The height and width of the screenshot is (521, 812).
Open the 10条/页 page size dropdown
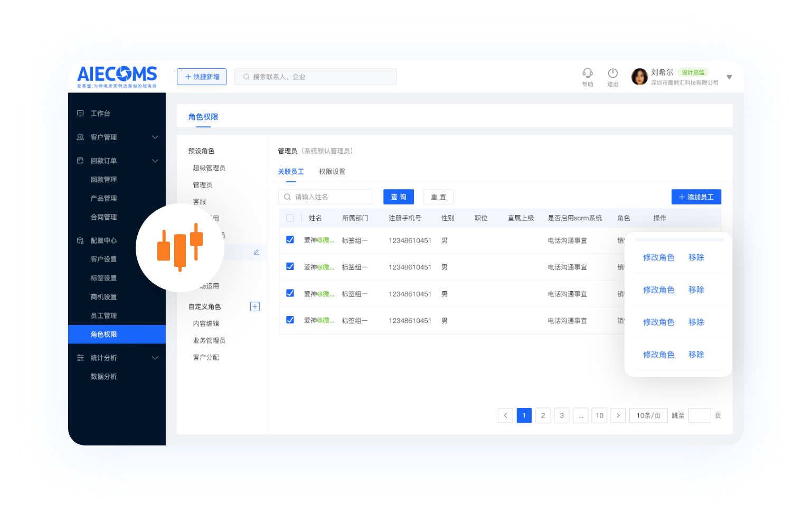click(x=648, y=415)
